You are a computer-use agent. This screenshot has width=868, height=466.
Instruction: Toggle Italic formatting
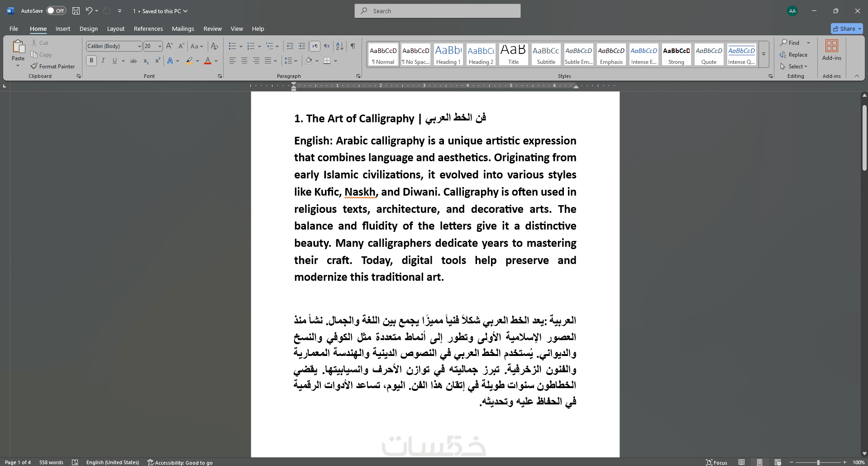[x=103, y=61]
